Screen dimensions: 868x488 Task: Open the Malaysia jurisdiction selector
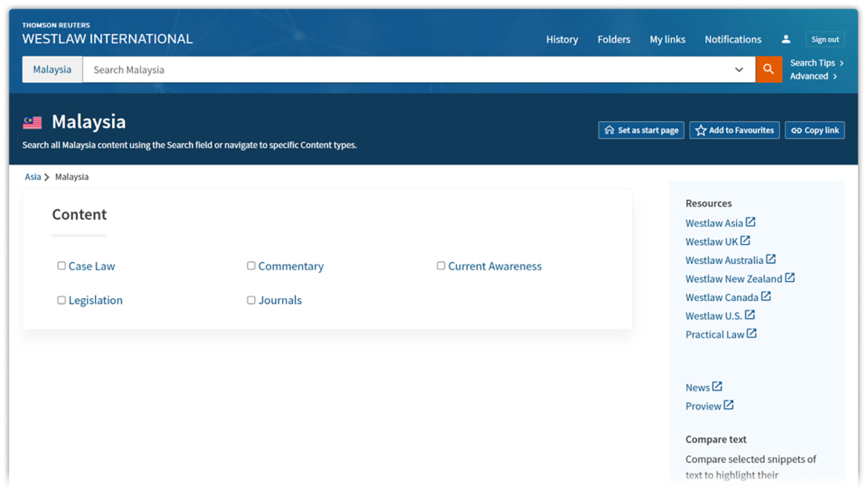52,70
